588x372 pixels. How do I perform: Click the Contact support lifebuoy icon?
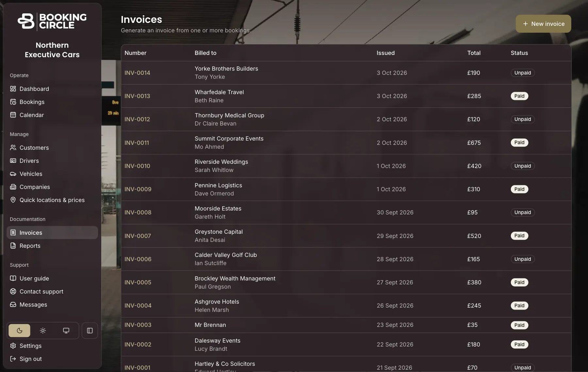(13, 291)
